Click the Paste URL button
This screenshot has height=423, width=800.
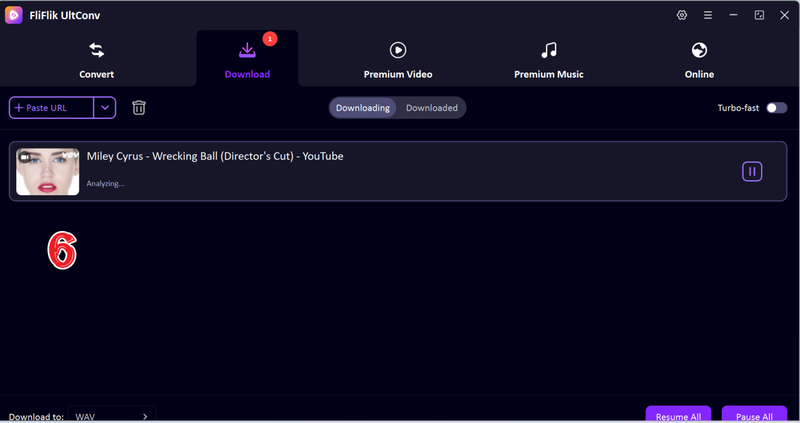pyautogui.click(x=51, y=108)
